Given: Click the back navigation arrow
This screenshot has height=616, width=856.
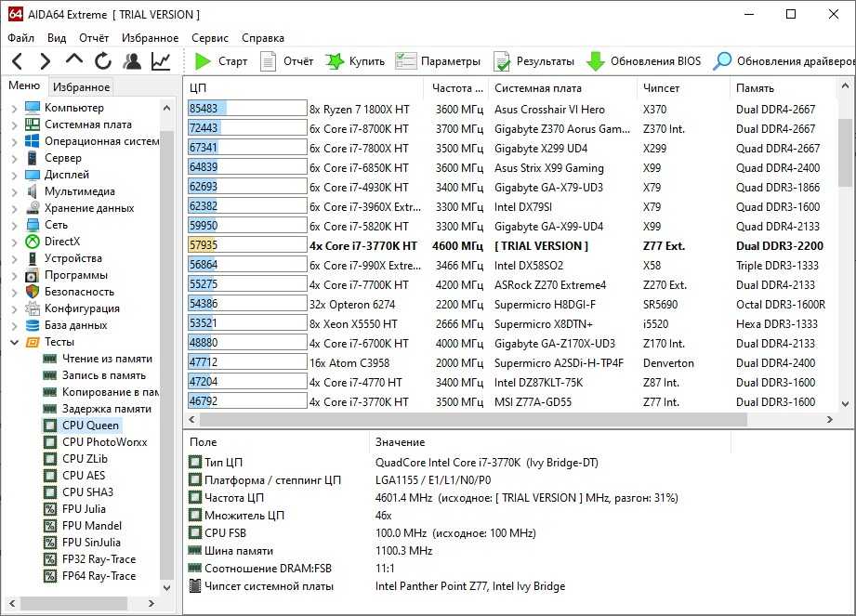Looking at the screenshot, I should click(x=18, y=61).
